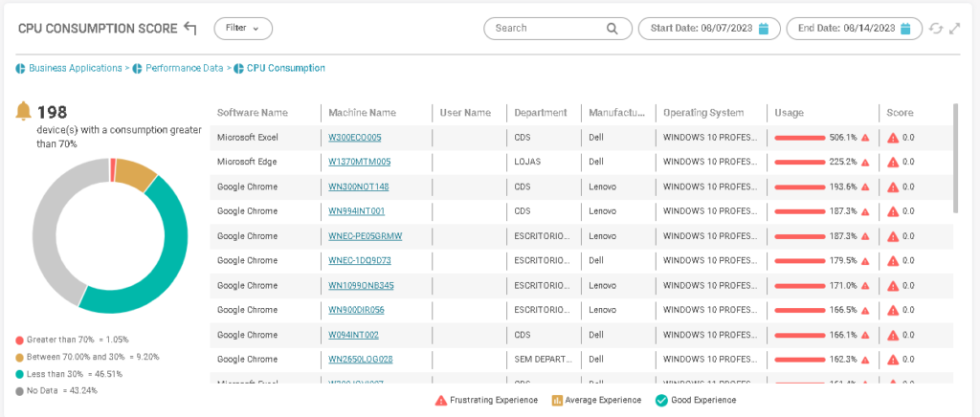980x417 pixels.
Task: Open the End Date calendar icon
Action: coord(905,29)
